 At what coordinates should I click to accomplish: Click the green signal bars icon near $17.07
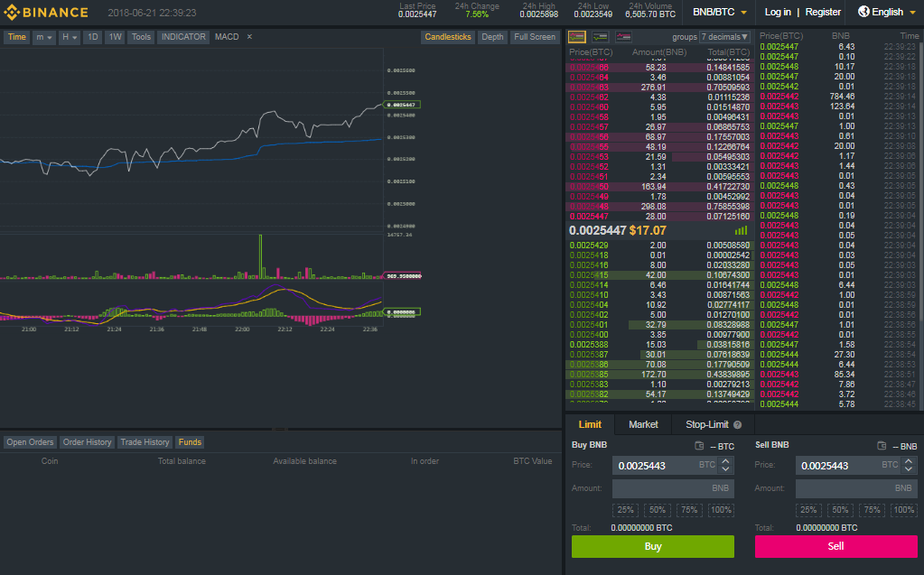click(742, 230)
